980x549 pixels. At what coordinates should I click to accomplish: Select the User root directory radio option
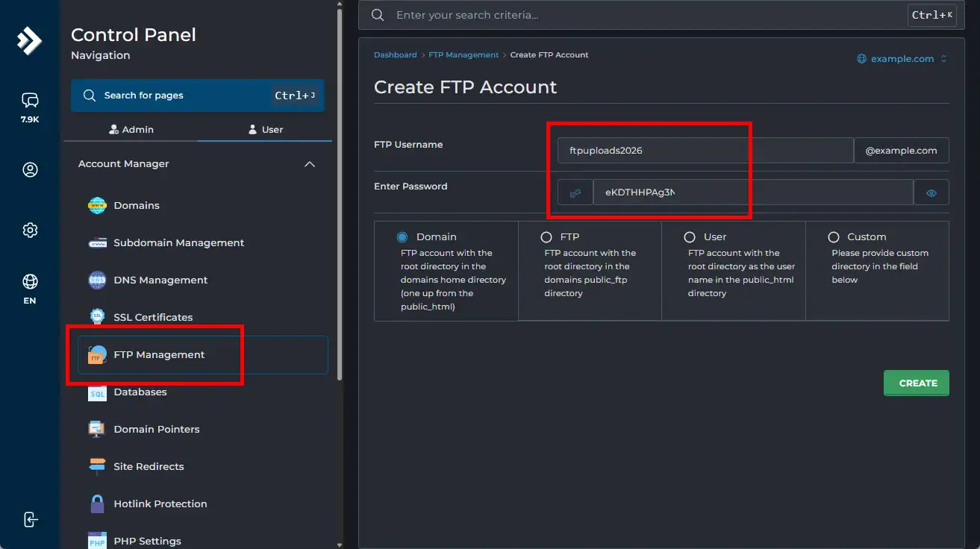[690, 237]
